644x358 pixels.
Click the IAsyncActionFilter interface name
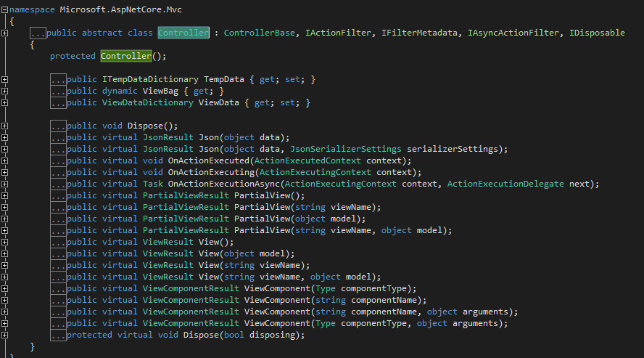(x=513, y=33)
